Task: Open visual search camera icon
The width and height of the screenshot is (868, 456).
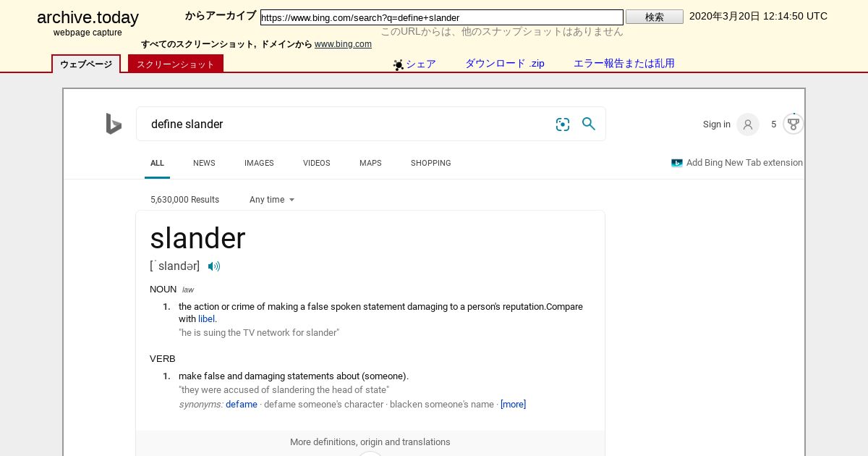Action: click(563, 124)
